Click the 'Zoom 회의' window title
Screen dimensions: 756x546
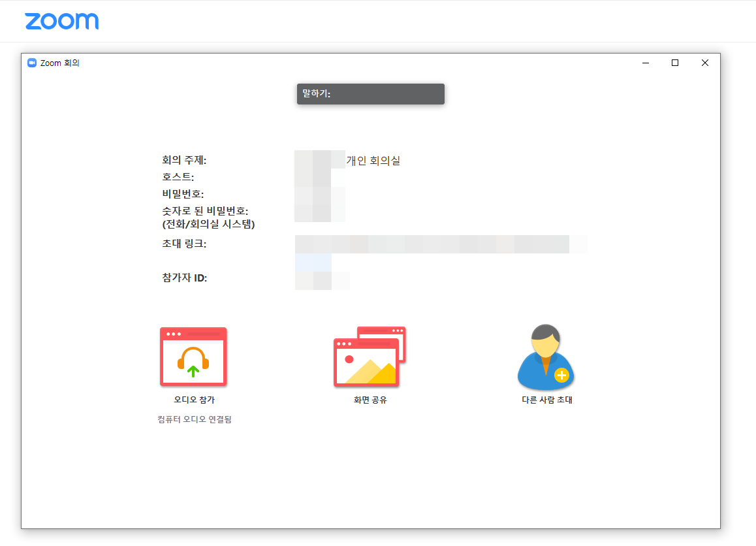tap(60, 63)
